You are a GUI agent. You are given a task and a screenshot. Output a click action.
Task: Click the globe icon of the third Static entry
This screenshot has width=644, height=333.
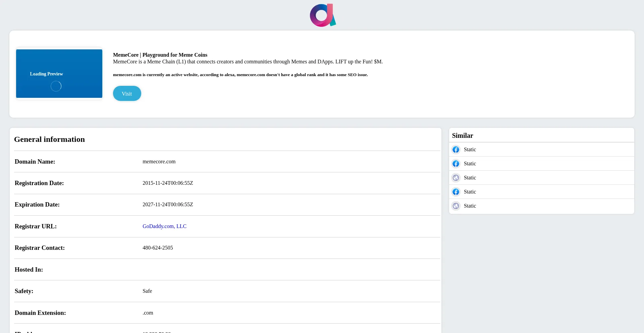tap(456, 178)
